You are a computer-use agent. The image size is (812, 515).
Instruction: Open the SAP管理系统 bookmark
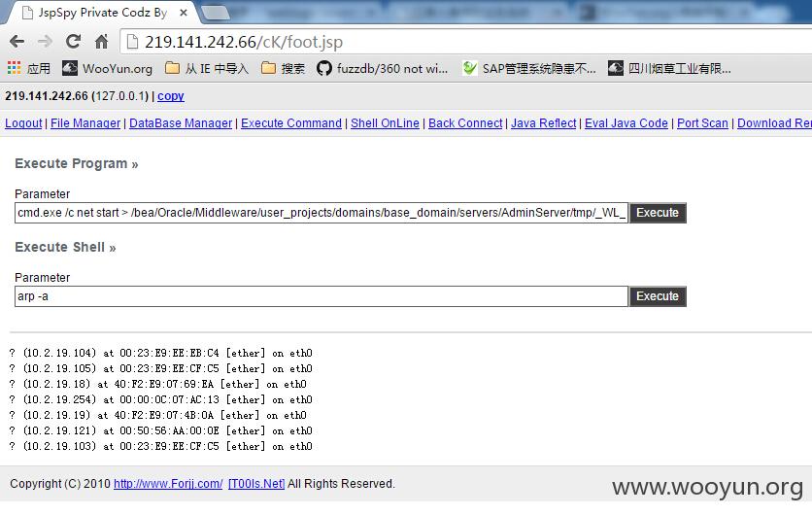pyautogui.click(x=529, y=68)
